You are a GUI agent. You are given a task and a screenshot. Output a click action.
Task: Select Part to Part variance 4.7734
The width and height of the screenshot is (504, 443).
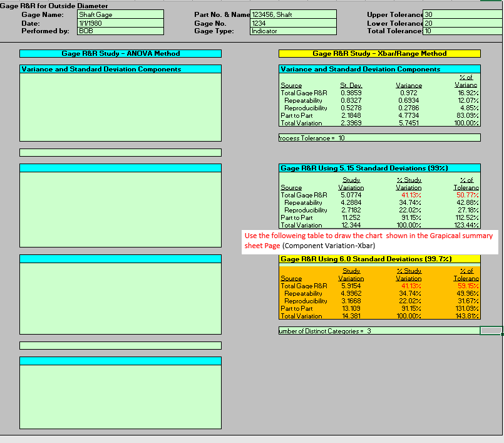click(409, 115)
